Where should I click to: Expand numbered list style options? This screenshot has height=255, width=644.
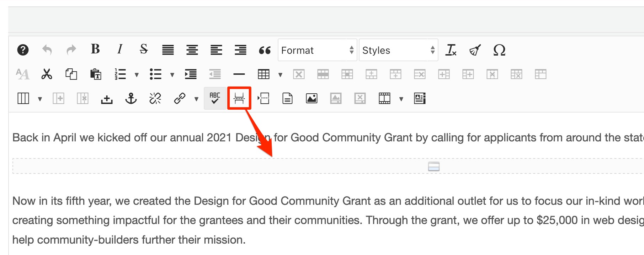[x=137, y=75]
